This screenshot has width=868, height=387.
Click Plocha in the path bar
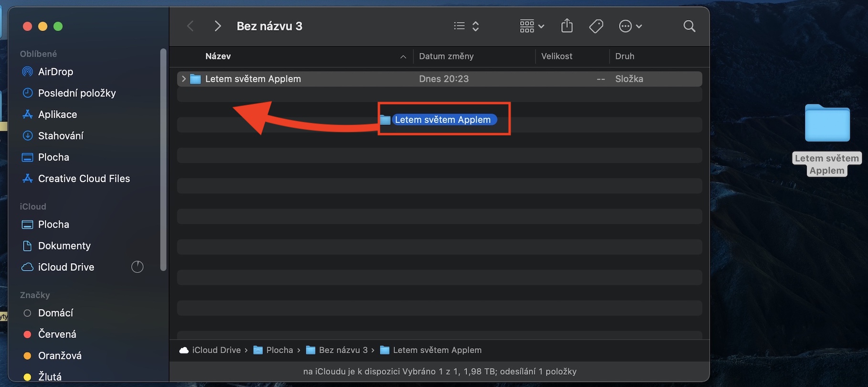[273, 350]
